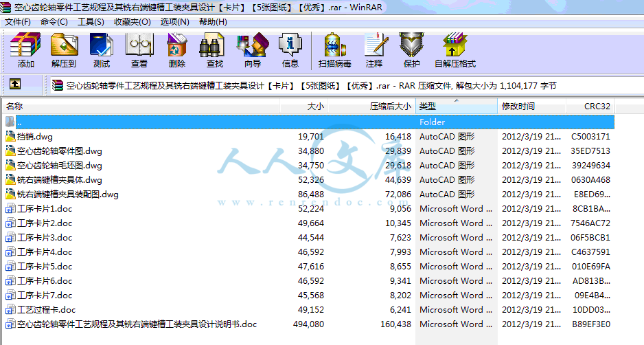Sort by the 大小 column header

(304, 106)
